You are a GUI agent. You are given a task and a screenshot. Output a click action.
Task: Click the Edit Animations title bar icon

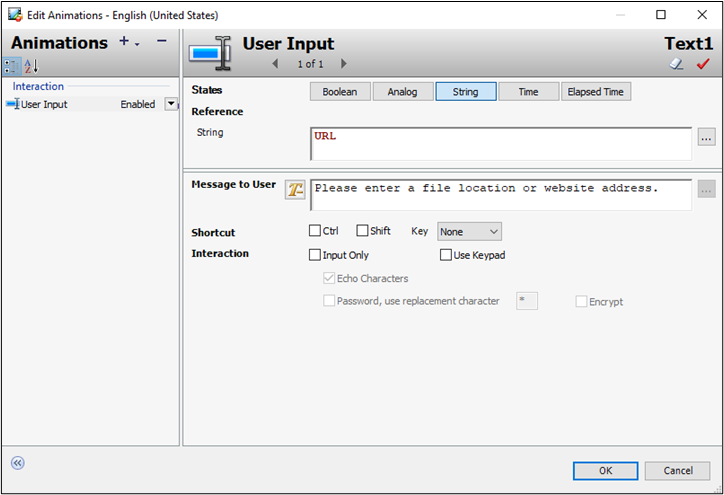point(15,15)
